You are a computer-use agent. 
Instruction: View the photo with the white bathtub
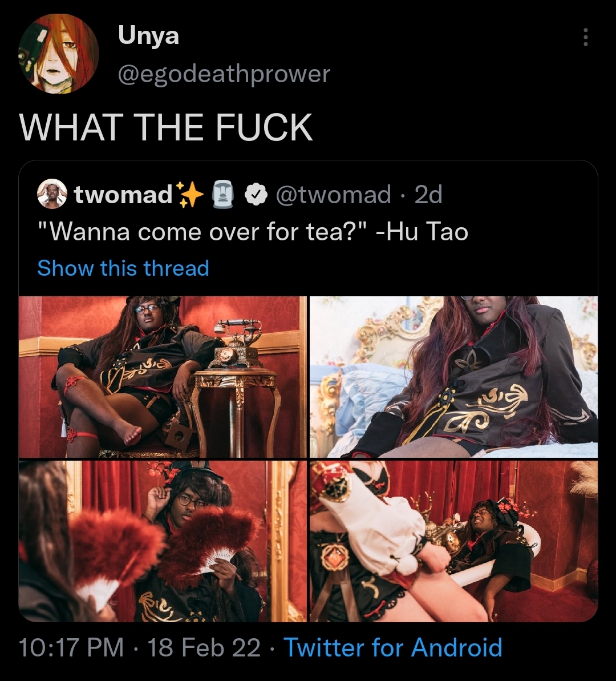[453, 541]
